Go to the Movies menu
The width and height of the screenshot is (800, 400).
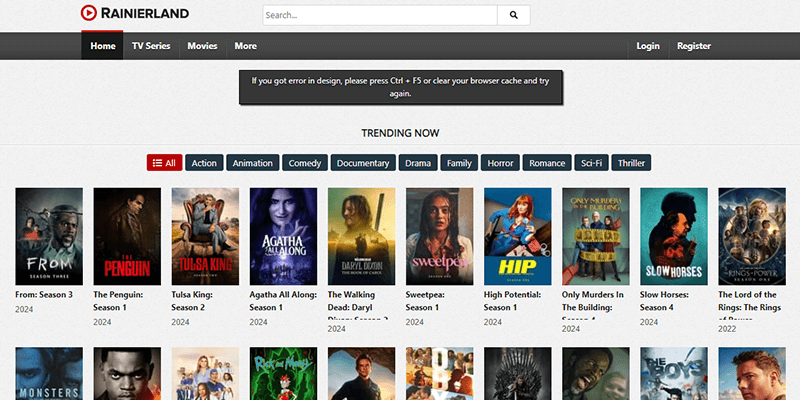[202, 46]
